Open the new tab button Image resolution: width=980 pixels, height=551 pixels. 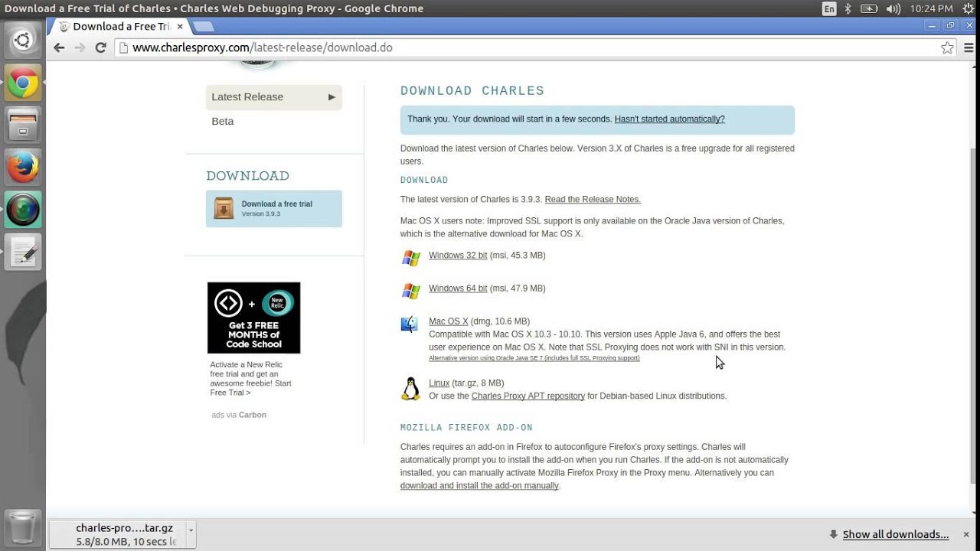[x=203, y=26]
